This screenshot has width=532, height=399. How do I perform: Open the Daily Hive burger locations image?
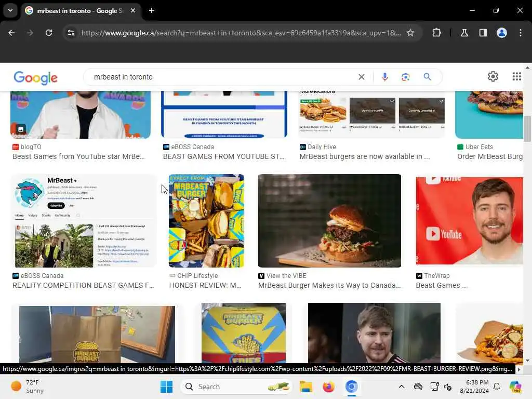(x=372, y=115)
